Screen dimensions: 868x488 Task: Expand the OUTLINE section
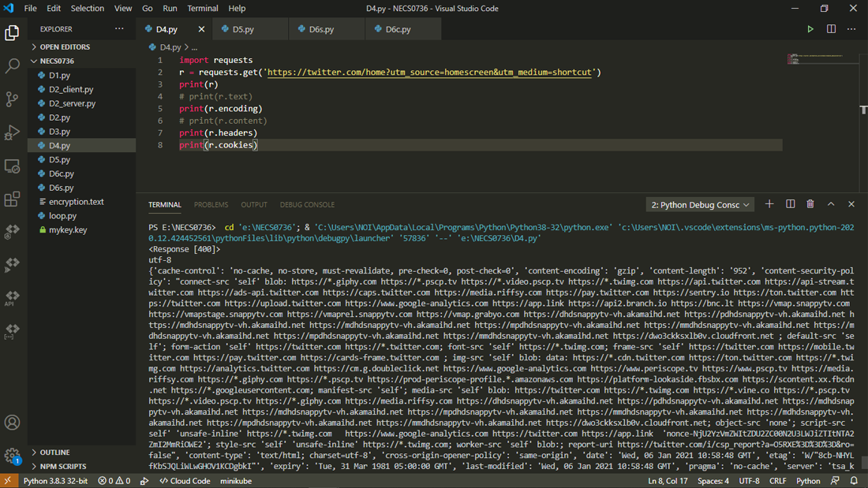click(x=54, y=453)
